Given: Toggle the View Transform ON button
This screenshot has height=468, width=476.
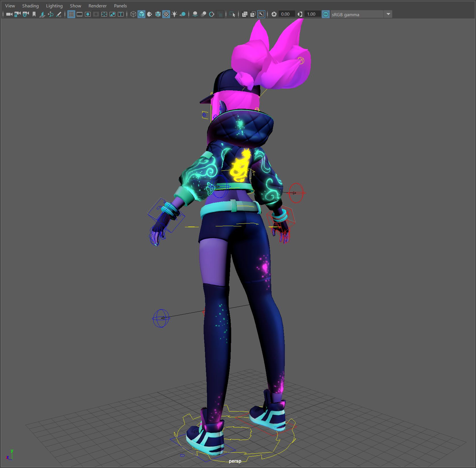Looking at the screenshot, I should click(x=326, y=14).
